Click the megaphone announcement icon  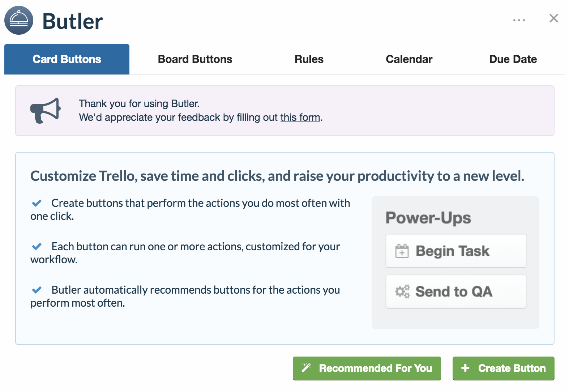tap(45, 111)
